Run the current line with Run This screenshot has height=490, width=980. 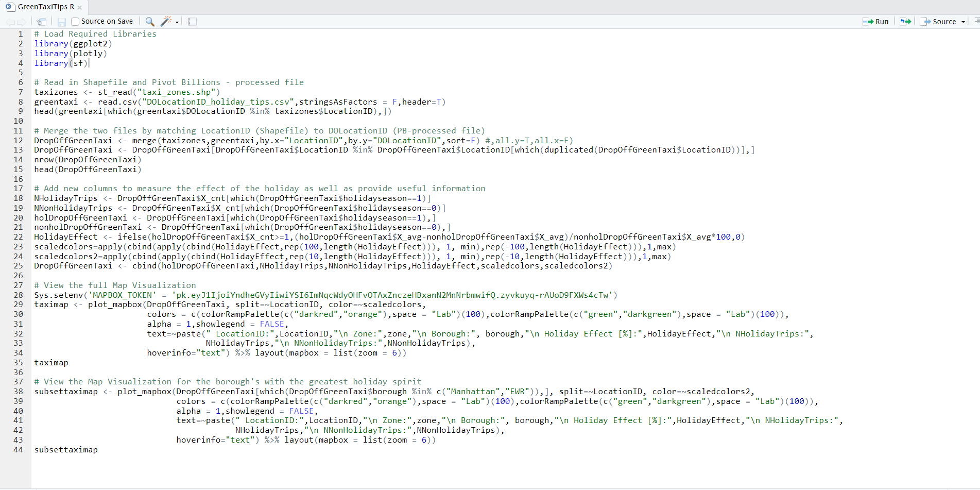pos(875,22)
